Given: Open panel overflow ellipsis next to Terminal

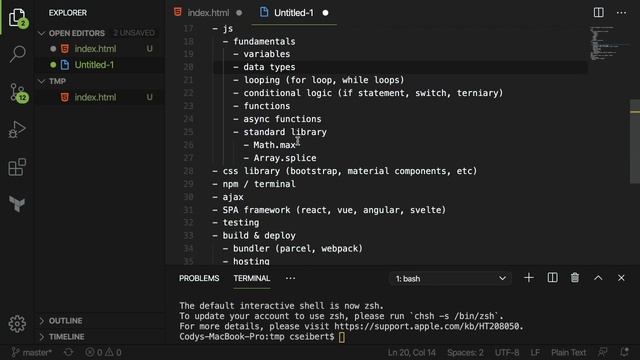Looking at the screenshot, I should (x=290, y=278).
